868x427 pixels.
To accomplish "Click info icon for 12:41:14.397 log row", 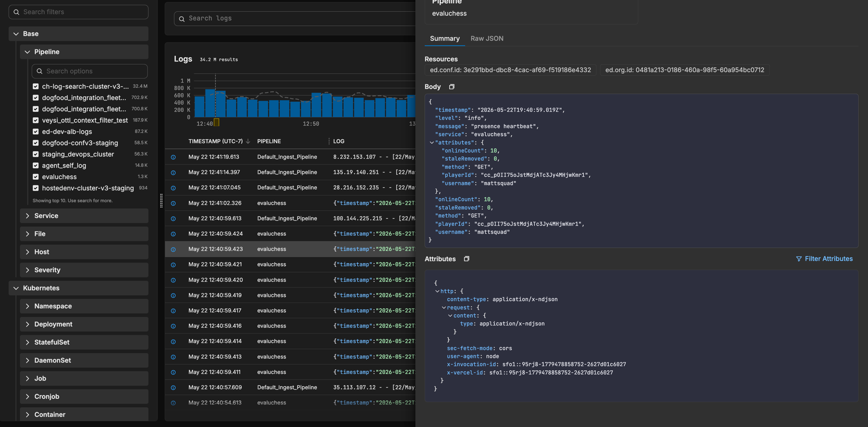I will (x=173, y=173).
